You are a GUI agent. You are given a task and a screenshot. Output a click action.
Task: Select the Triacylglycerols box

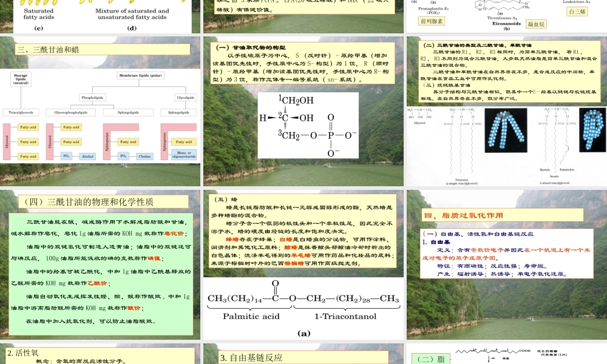tap(21, 112)
